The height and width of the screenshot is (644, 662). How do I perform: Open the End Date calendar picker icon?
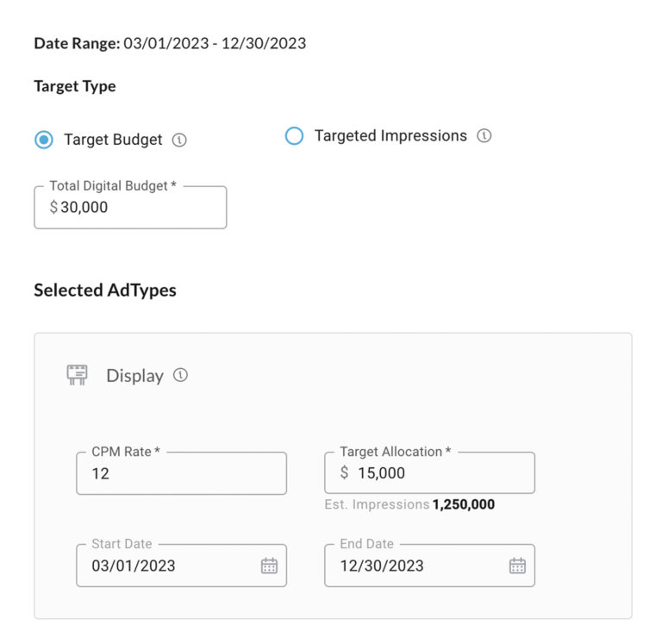pos(517,566)
